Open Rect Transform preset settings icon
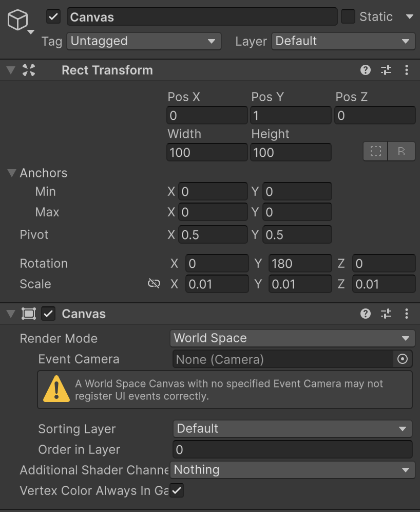420x512 pixels. click(386, 70)
